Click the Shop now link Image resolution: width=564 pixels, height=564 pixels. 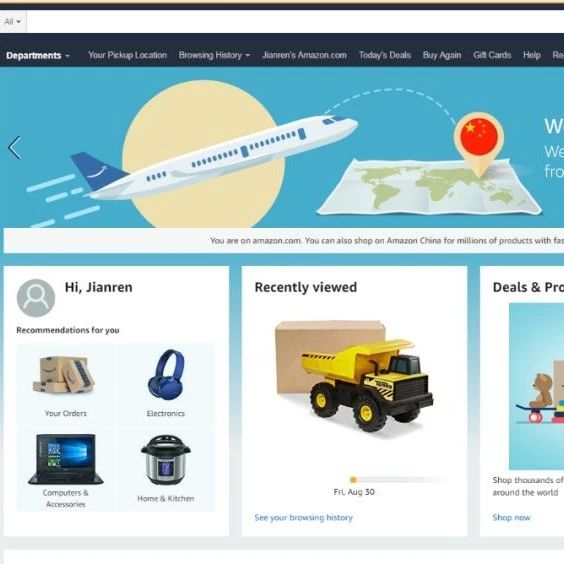(511, 518)
